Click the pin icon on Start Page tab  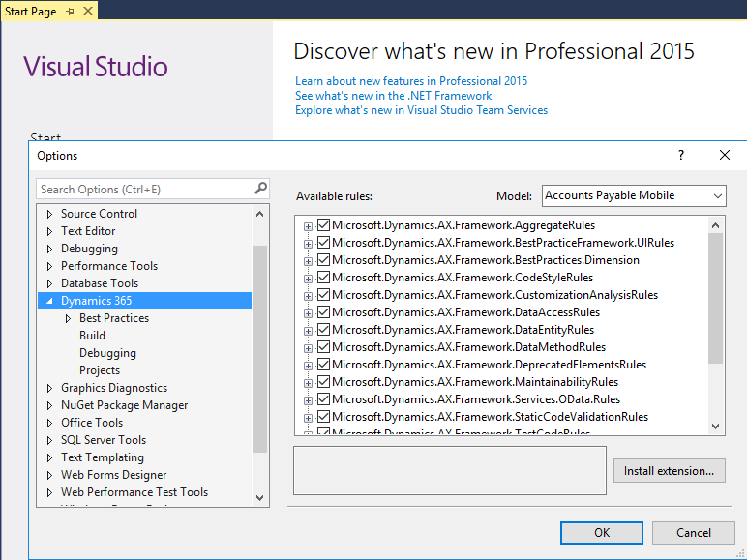point(71,11)
